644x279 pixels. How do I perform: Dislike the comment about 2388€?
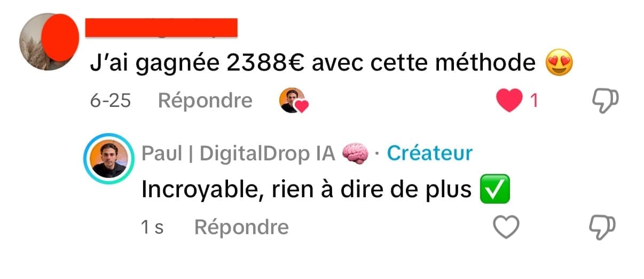coord(606,101)
